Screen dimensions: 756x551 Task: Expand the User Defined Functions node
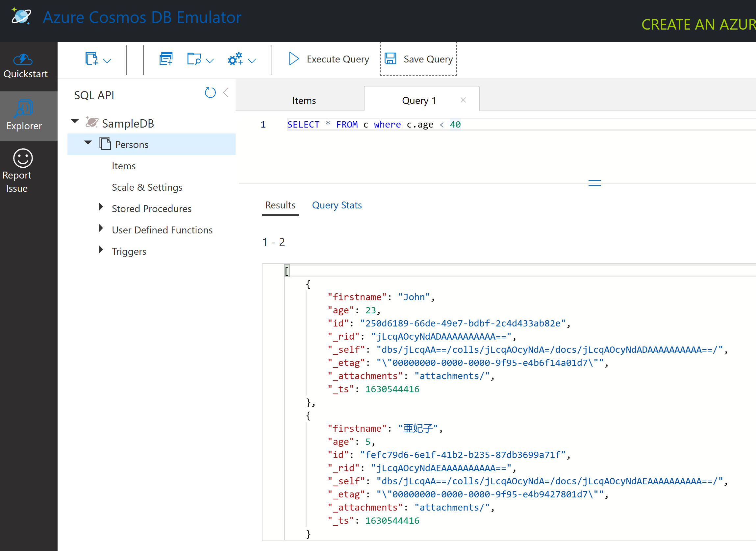click(101, 228)
